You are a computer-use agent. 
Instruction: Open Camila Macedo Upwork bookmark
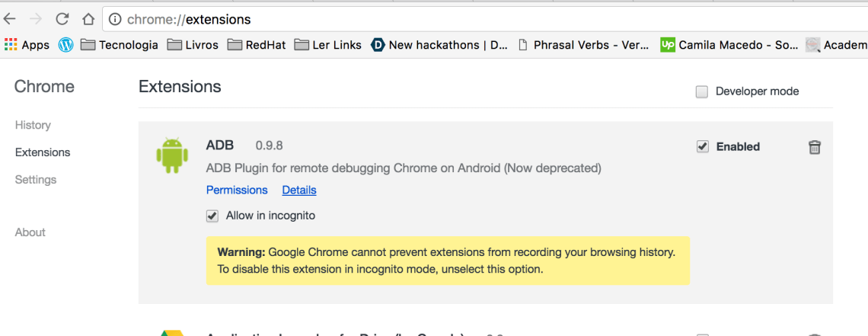click(x=729, y=45)
